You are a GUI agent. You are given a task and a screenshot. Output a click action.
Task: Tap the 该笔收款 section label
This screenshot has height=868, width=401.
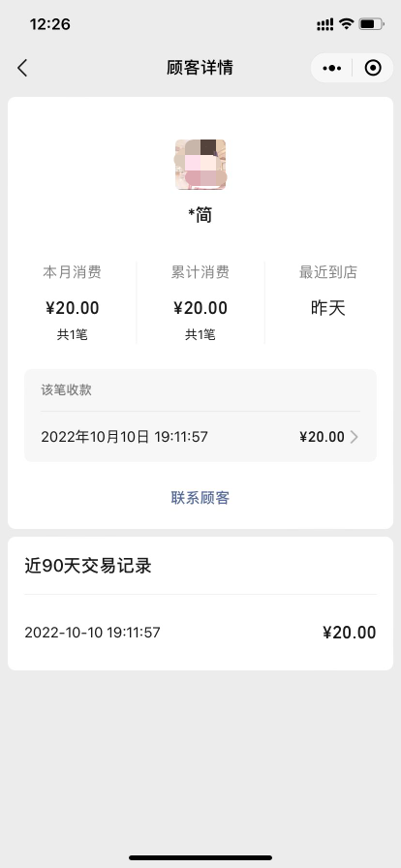(x=67, y=390)
